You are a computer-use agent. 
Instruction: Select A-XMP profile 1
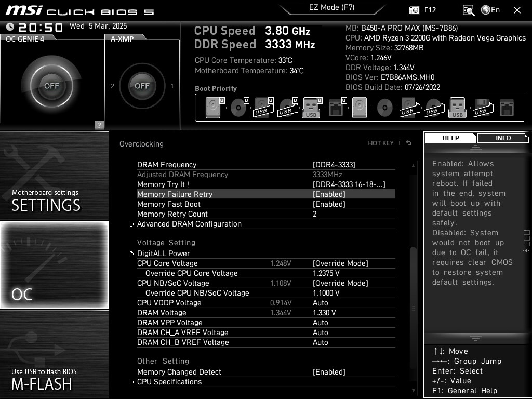click(x=172, y=86)
